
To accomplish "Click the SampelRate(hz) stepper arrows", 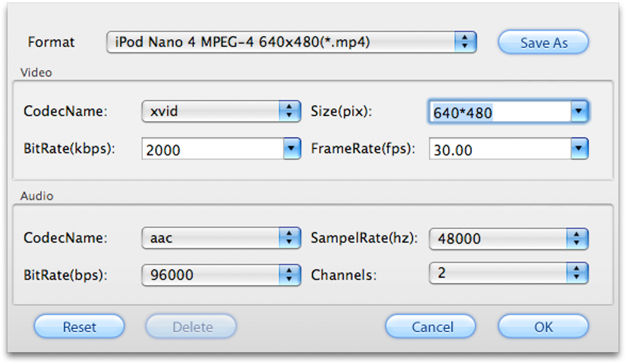I will (578, 239).
